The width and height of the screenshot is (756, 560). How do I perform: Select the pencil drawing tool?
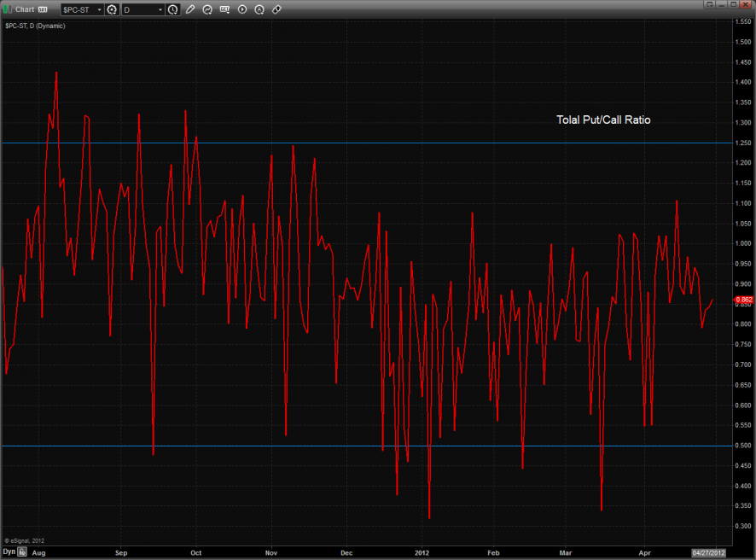(x=190, y=9)
